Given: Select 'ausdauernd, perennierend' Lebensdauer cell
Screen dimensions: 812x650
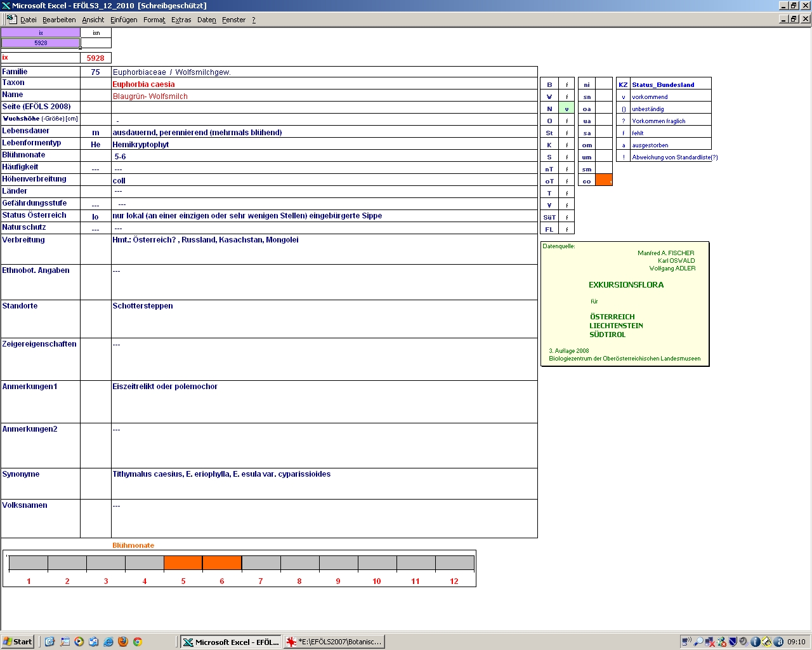Looking at the screenshot, I should tap(324, 132).
